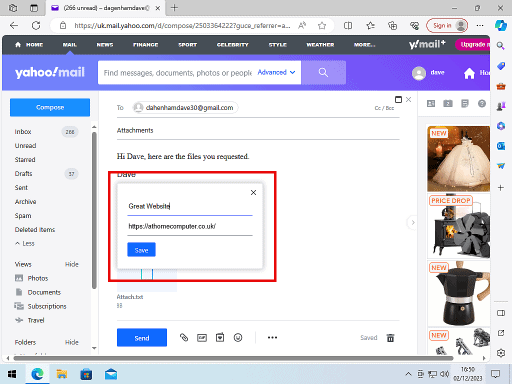512x384 pixels.
Task: Open NEWS in top navigation
Action: pyautogui.click(x=105, y=45)
